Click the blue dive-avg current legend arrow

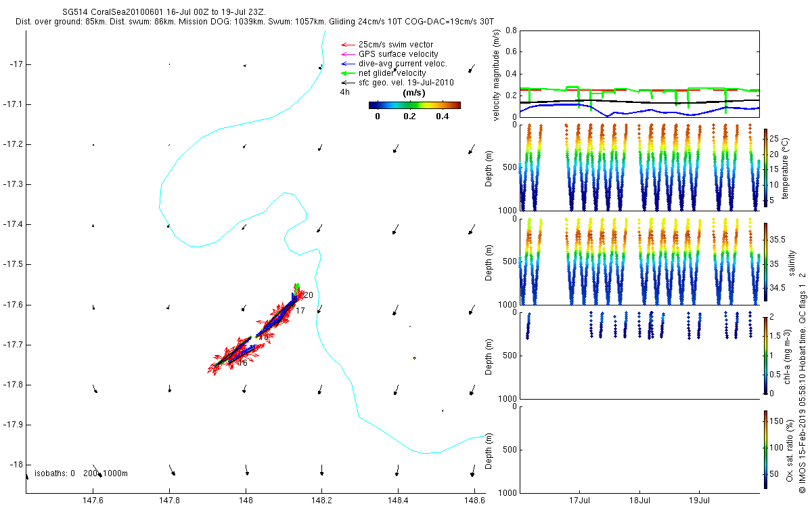348,64
